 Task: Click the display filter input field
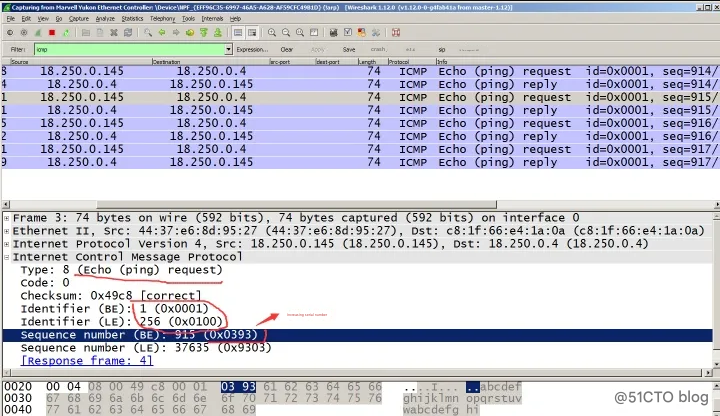(129, 50)
